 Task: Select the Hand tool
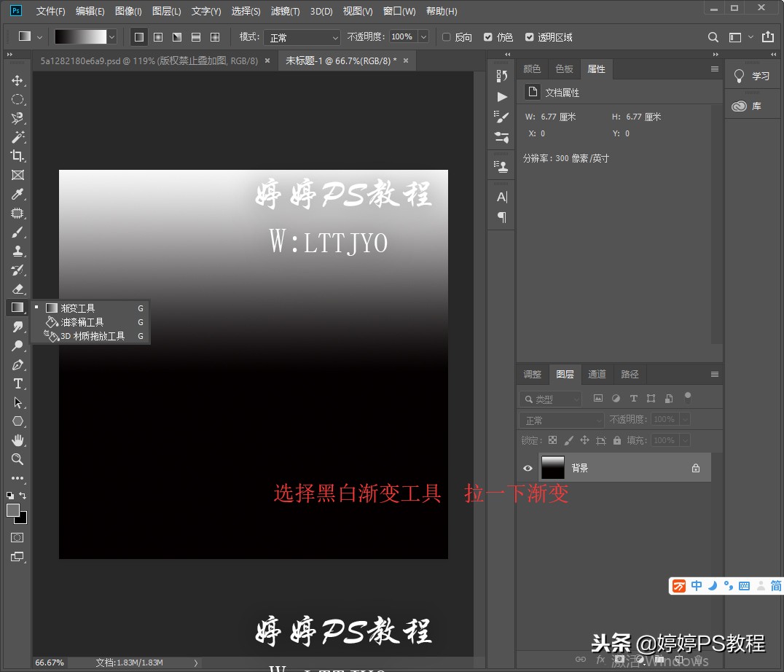[17, 440]
